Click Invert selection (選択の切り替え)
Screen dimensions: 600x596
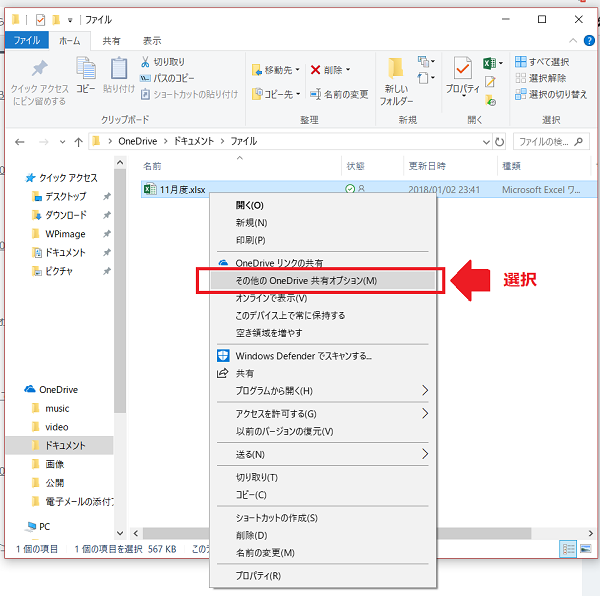point(551,94)
